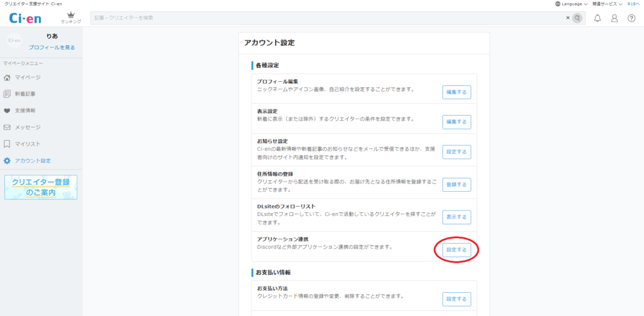Viewport: 644px width, 316px height.
Task: Expand the Language dropdown
Action: click(571, 4)
